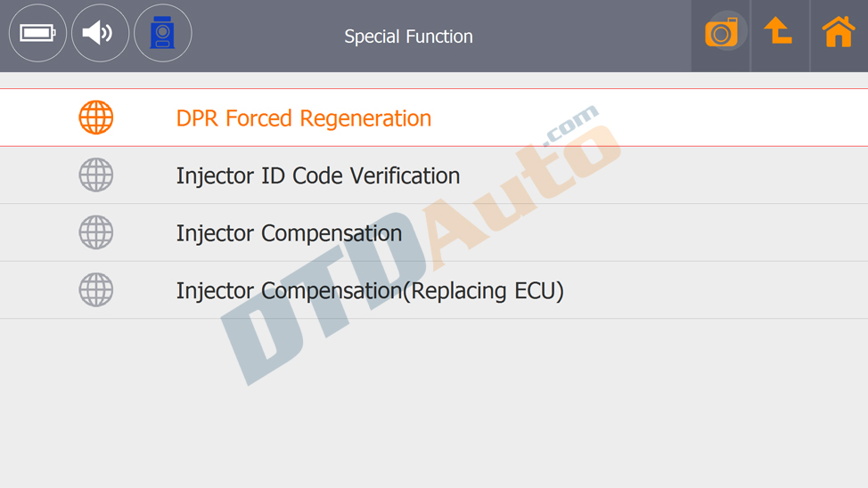This screenshot has width=868, height=488.
Task: Tap the speaker volume icon
Action: pos(100,34)
